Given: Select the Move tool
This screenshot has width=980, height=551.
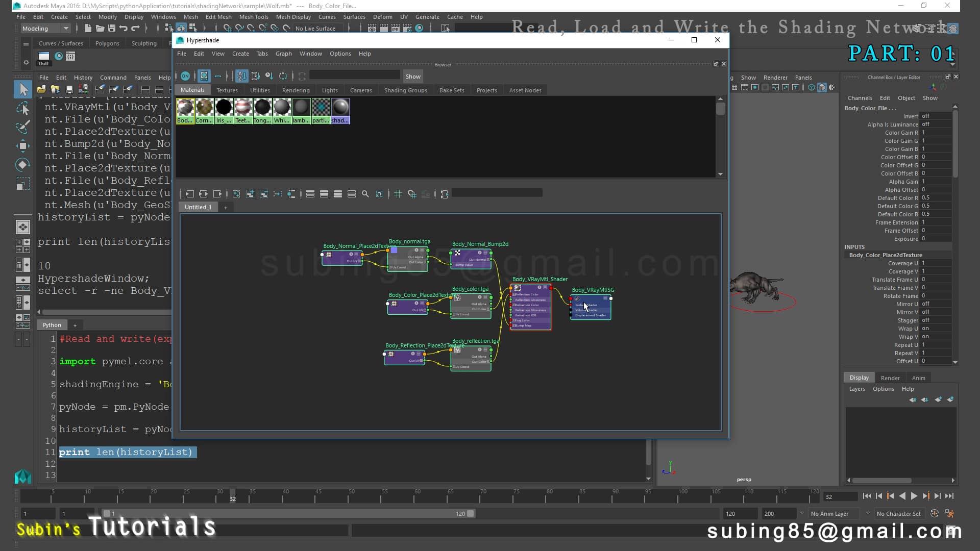Looking at the screenshot, I should click(22, 146).
